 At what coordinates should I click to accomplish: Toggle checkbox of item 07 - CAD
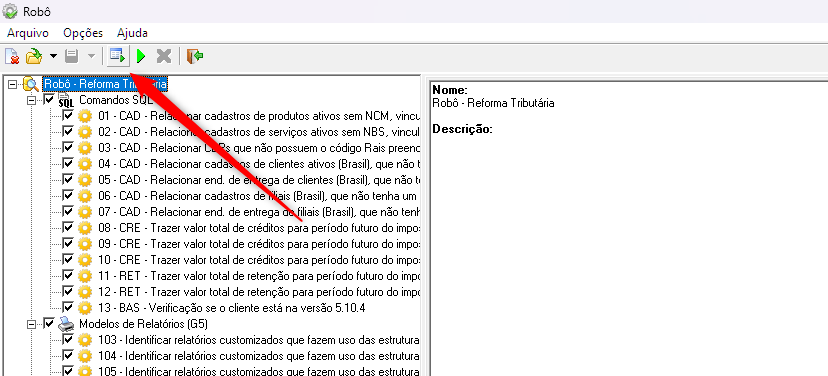pos(68,211)
